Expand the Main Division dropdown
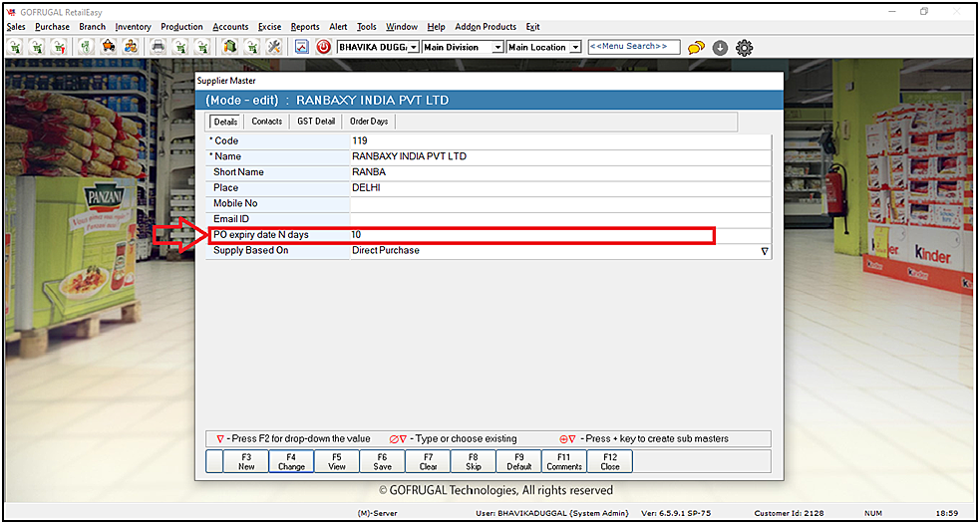The image size is (980, 524). point(497,47)
